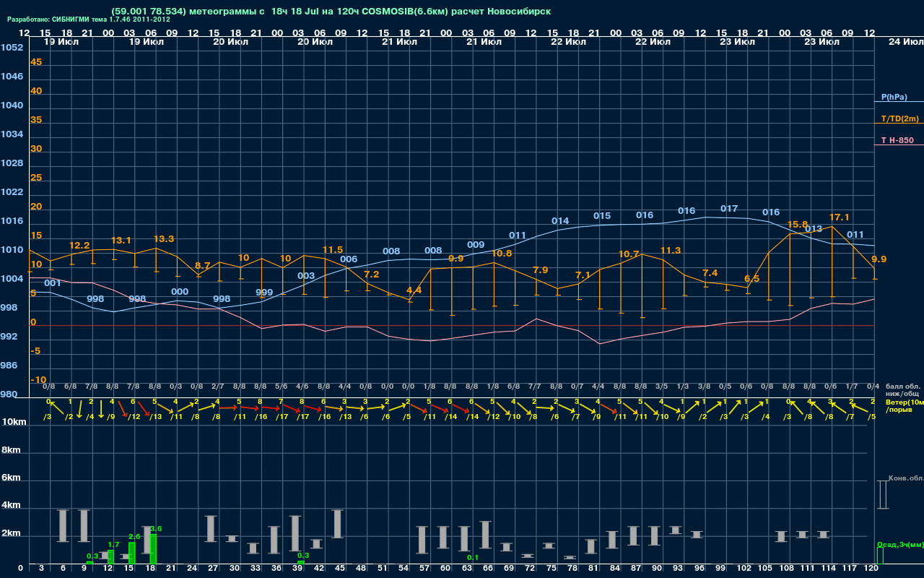Image resolution: width=924 pixels, height=578 pixels.
Task: Click pressure label 000
Action: pos(180,292)
